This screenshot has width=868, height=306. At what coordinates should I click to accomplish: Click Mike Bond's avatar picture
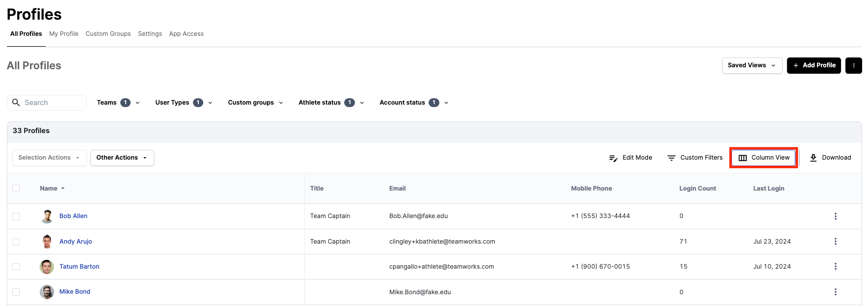tap(47, 292)
